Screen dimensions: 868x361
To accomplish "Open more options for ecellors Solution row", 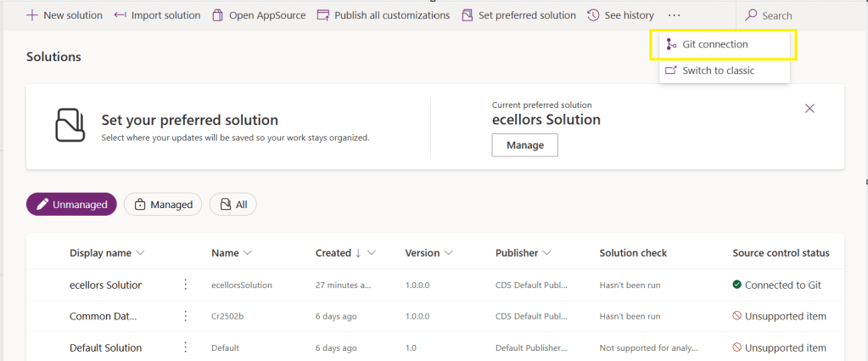I will tap(186, 285).
